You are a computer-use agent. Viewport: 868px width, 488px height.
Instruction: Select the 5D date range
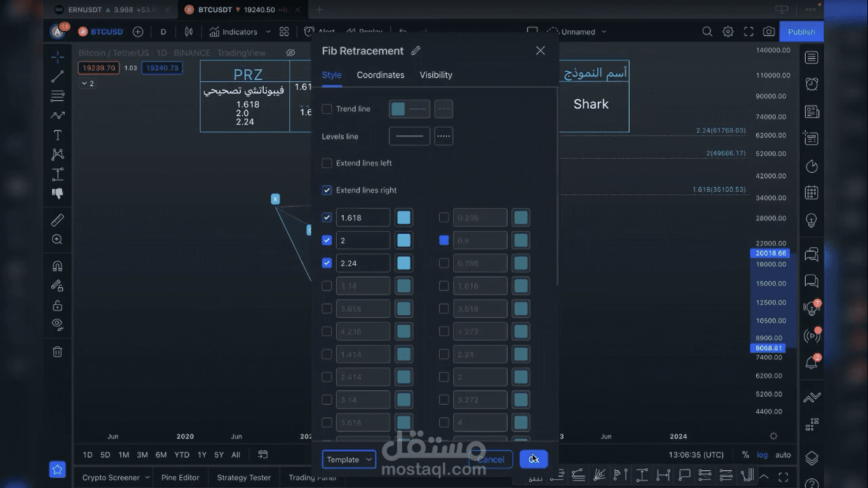(105, 454)
